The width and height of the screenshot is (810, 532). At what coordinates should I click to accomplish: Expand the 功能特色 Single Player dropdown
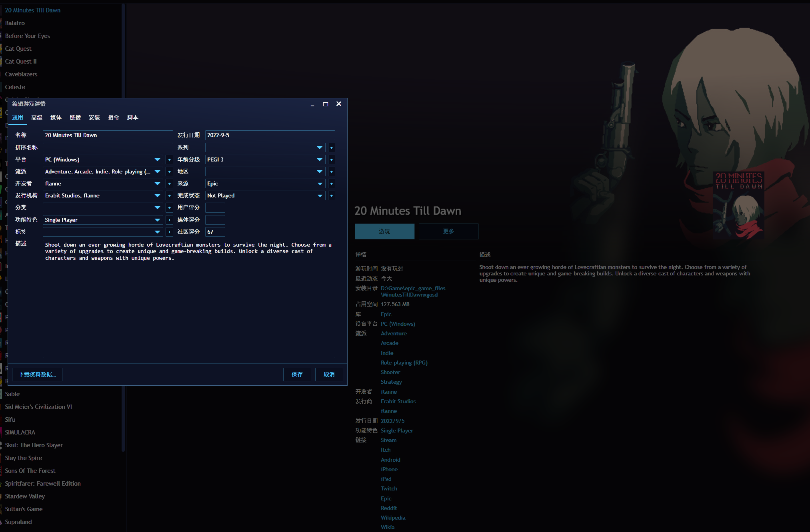(157, 220)
